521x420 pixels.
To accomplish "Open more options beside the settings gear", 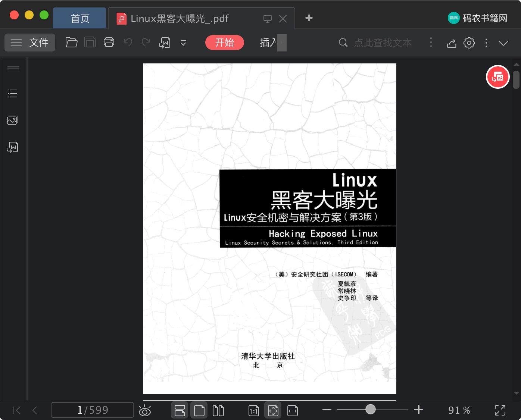I will (486, 43).
